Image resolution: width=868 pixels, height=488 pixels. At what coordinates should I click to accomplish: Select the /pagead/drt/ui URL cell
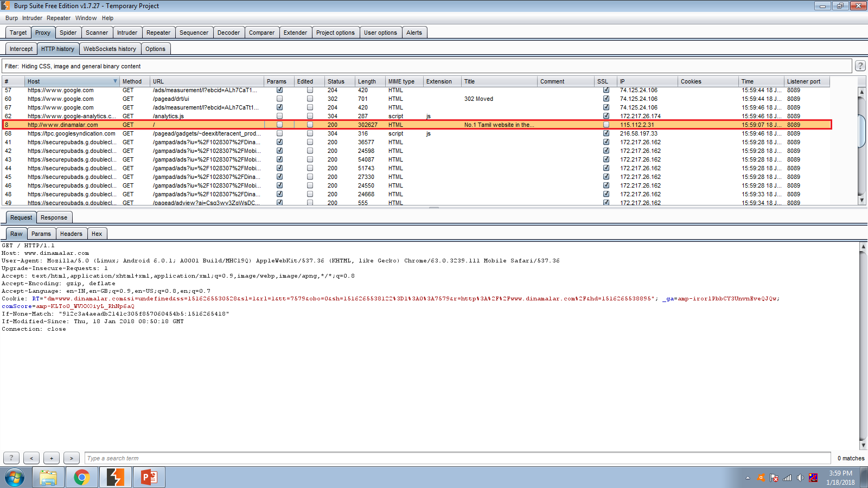(x=171, y=99)
